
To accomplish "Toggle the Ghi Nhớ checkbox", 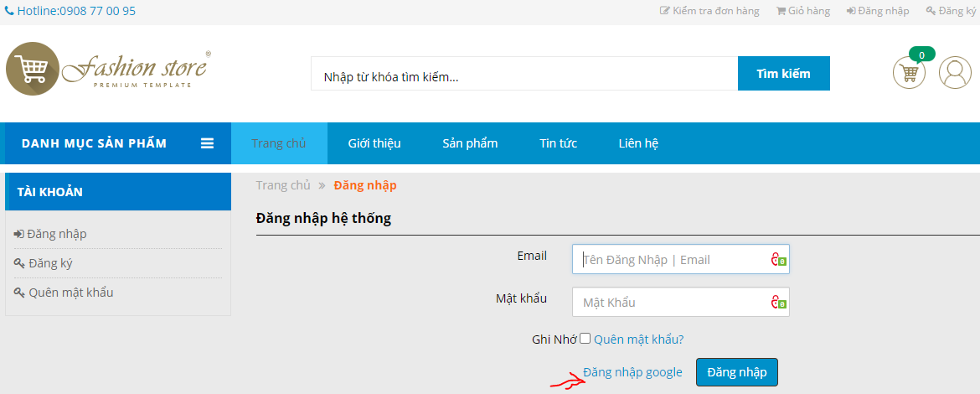I will (585, 339).
